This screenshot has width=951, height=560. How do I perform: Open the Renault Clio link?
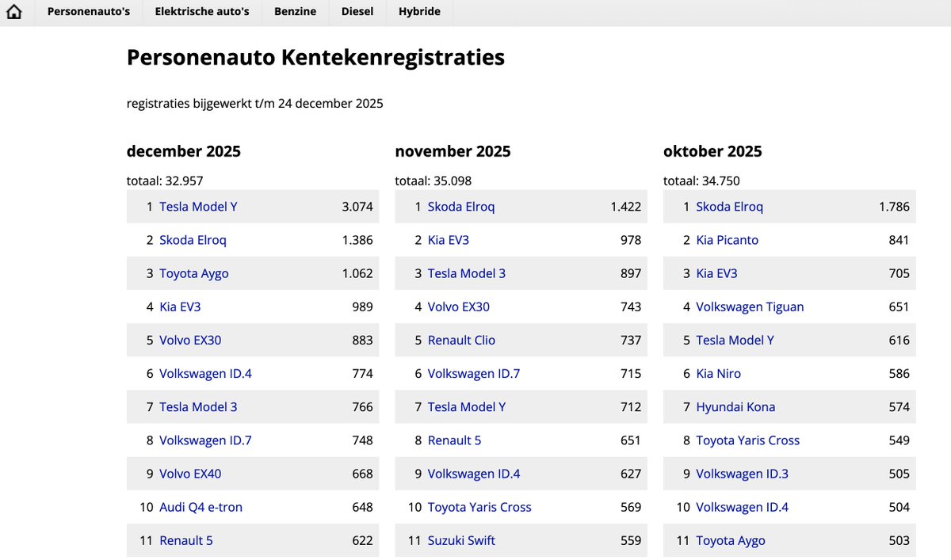461,340
